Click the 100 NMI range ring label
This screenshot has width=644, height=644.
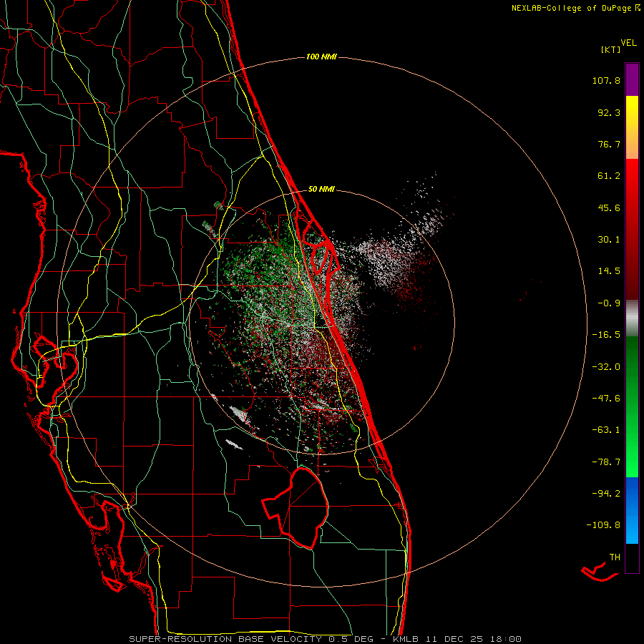pos(321,57)
